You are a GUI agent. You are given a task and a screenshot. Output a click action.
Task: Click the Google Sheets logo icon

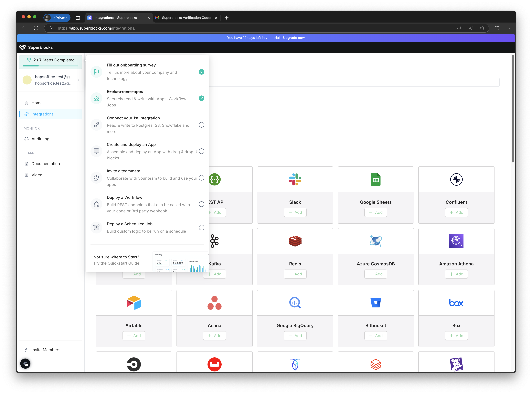tap(376, 179)
